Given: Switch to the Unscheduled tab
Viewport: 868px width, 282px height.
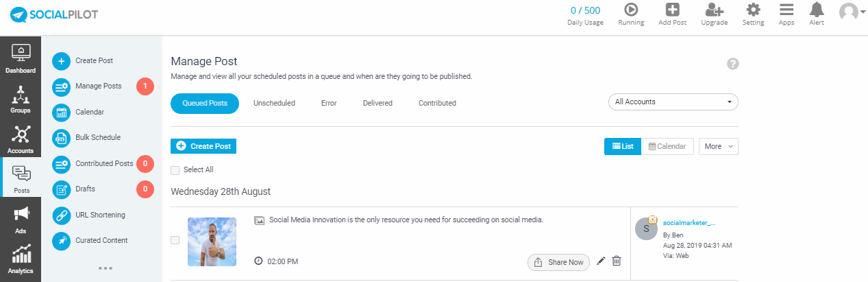Looking at the screenshot, I should (x=274, y=103).
